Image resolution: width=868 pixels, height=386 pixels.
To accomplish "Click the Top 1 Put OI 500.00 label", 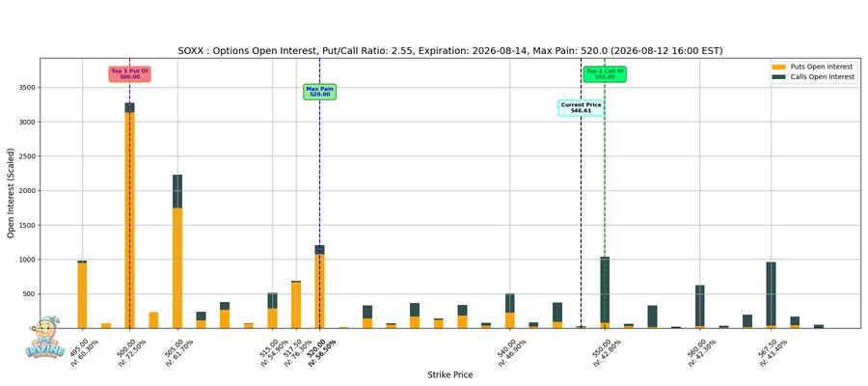I will click(x=129, y=74).
